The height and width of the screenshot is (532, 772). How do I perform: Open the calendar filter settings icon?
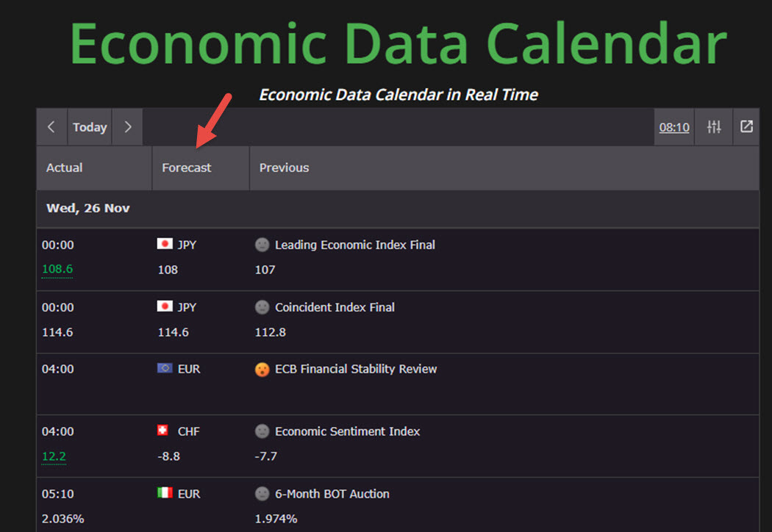[714, 127]
